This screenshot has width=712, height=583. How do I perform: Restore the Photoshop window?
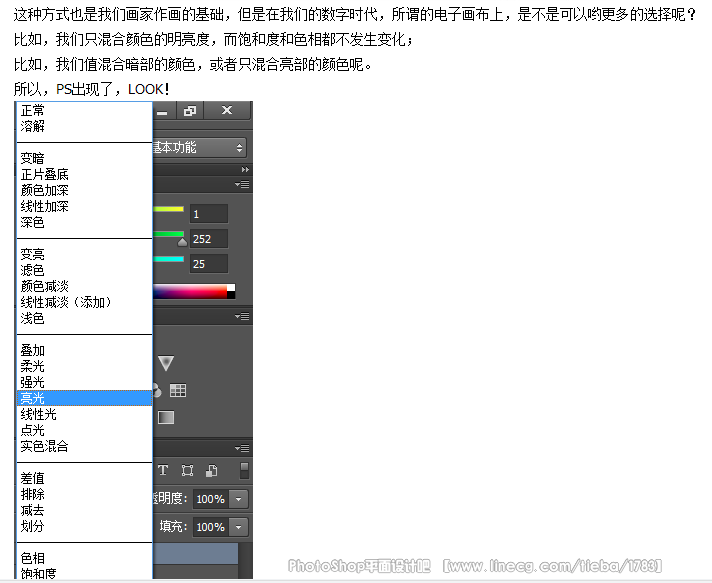click(190, 110)
